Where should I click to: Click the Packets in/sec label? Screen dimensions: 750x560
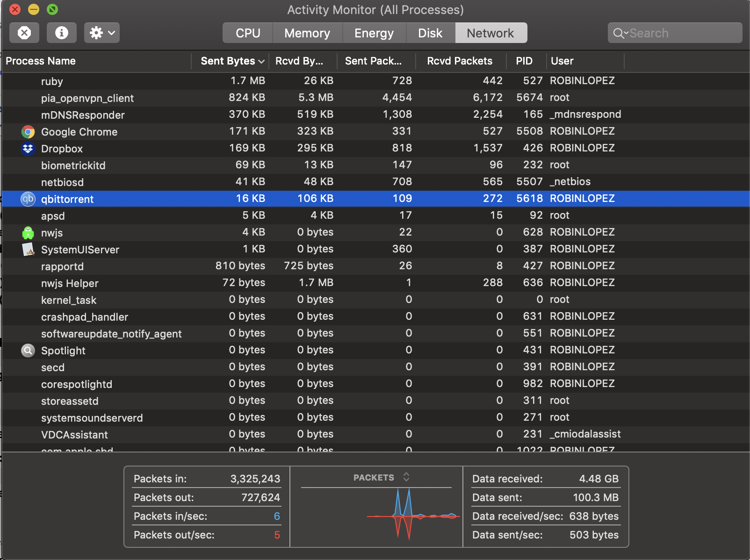pyautogui.click(x=170, y=516)
